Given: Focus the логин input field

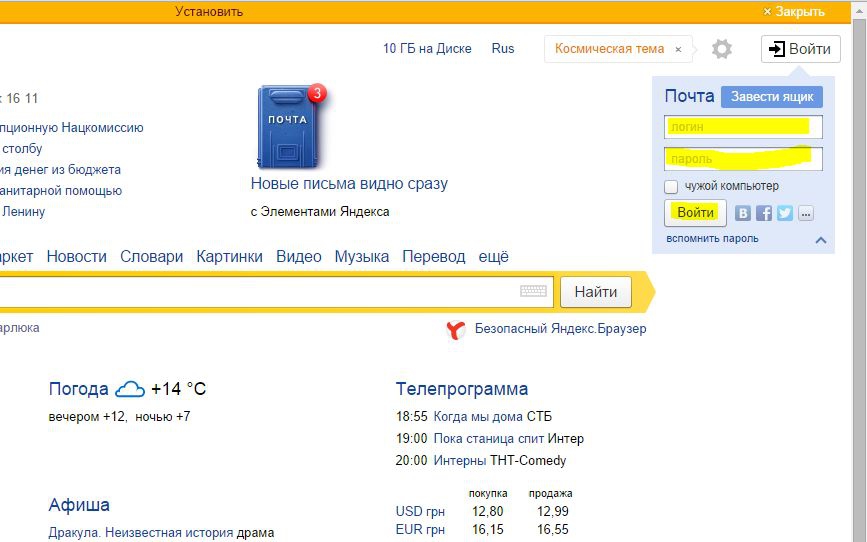Looking at the screenshot, I should pyautogui.click(x=743, y=127).
